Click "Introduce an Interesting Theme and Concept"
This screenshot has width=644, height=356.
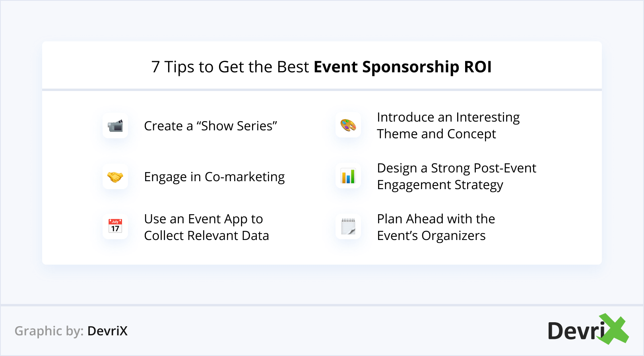[x=448, y=126]
